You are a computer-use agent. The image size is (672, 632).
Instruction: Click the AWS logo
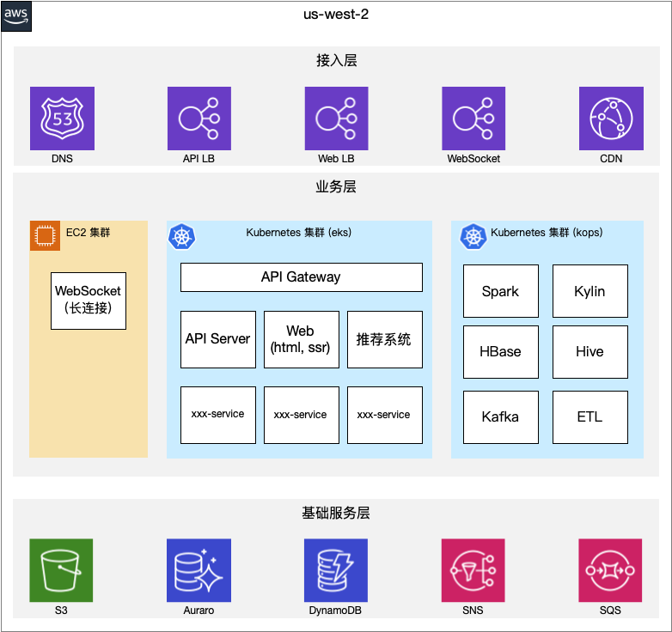click(x=16, y=16)
